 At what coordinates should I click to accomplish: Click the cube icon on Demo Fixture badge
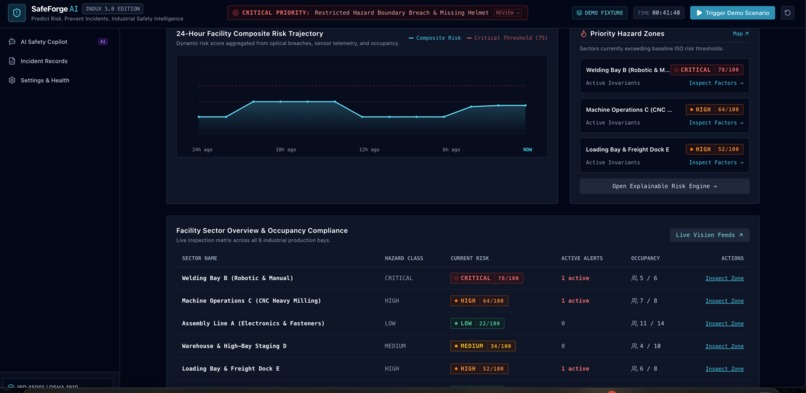(x=579, y=13)
